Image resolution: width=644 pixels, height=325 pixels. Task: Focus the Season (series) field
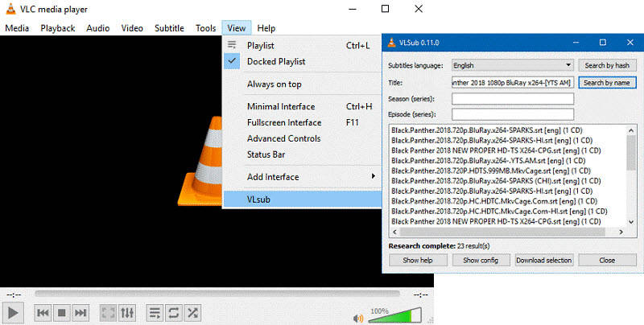[513, 99]
